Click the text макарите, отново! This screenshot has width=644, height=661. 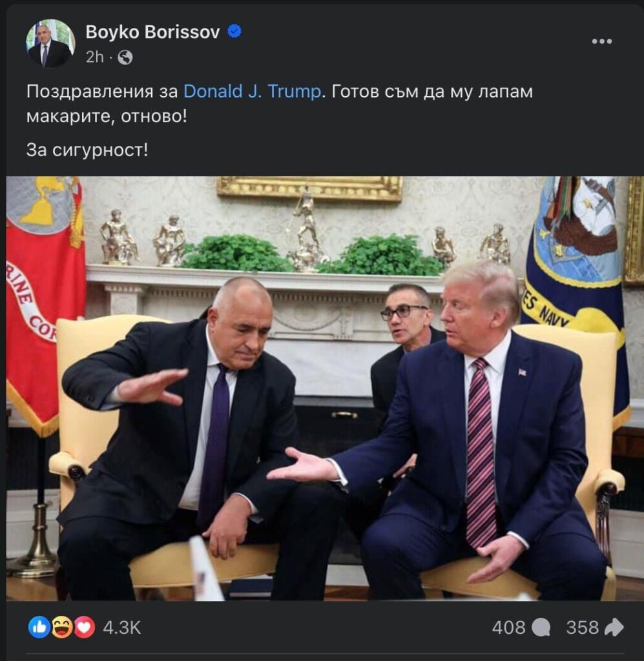coord(107,116)
